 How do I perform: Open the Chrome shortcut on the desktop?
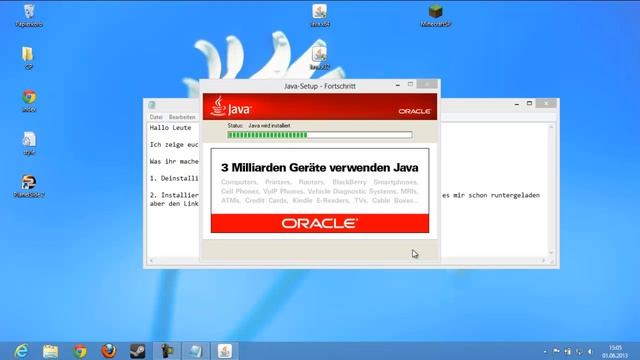pos(29,100)
